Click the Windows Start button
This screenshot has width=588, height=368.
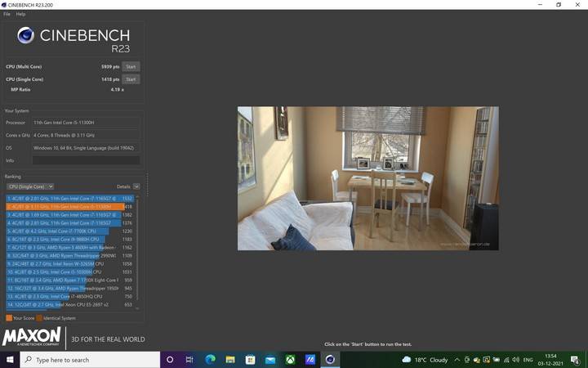pyautogui.click(x=10, y=359)
